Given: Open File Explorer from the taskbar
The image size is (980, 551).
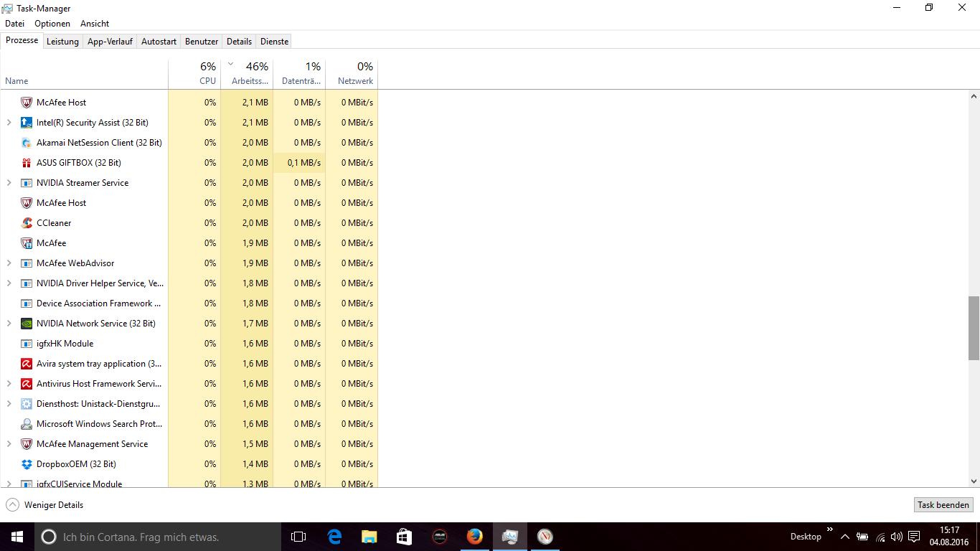Looking at the screenshot, I should 369,537.
